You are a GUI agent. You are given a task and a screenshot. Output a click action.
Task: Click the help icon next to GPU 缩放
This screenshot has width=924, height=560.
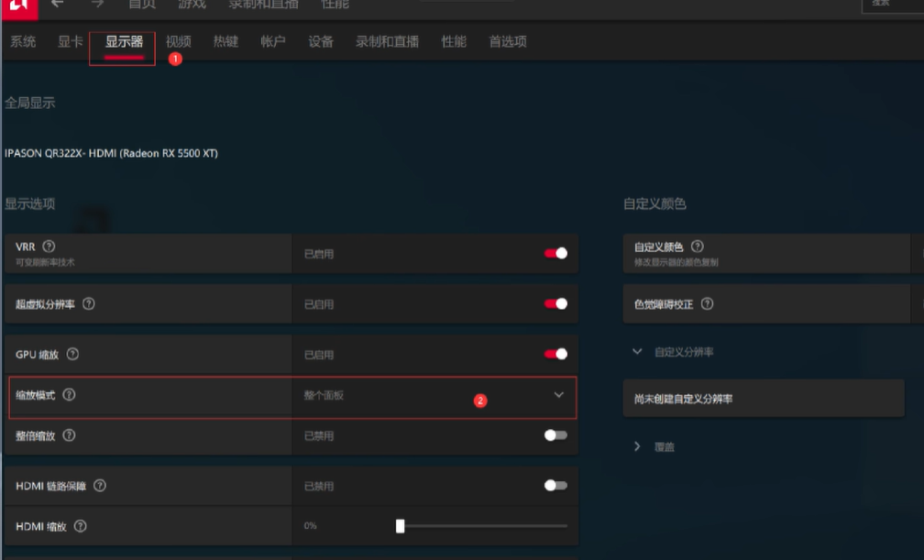point(72,354)
